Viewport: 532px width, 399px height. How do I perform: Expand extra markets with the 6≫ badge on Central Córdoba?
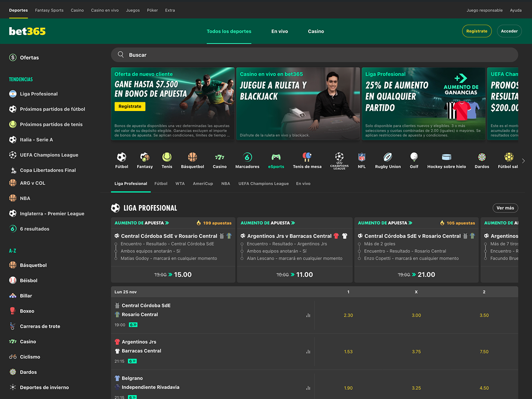click(132, 324)
